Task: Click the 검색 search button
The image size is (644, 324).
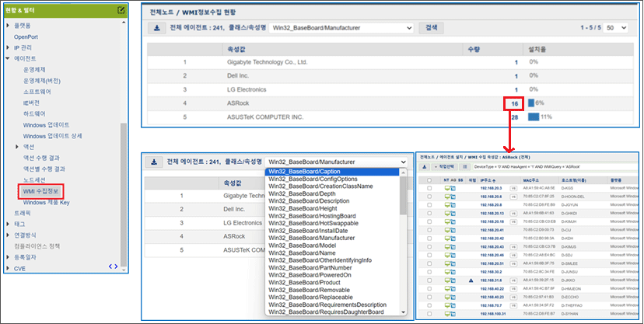Action: [429, 28]
